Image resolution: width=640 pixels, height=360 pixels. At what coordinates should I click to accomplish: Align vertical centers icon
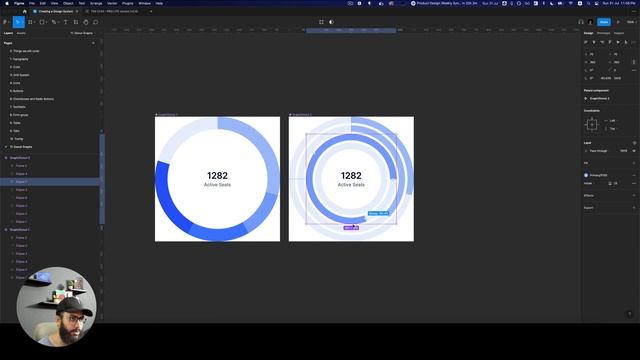[x=618, y=42]
